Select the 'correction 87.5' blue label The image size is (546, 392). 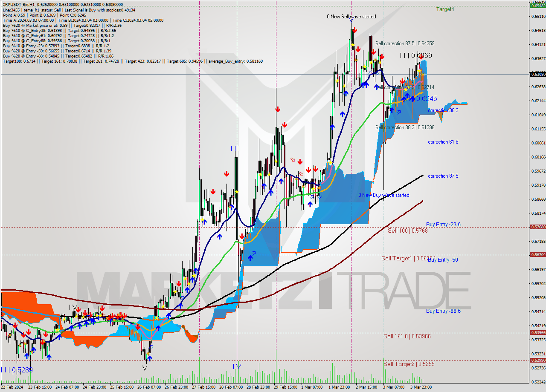[x=443, y=176]
